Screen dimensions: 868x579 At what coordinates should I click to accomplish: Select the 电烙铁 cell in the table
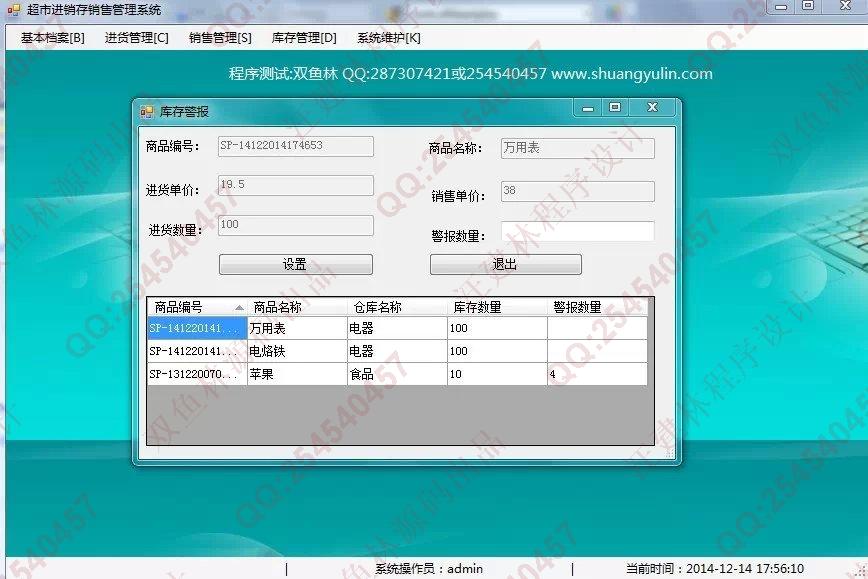(297, 351)
